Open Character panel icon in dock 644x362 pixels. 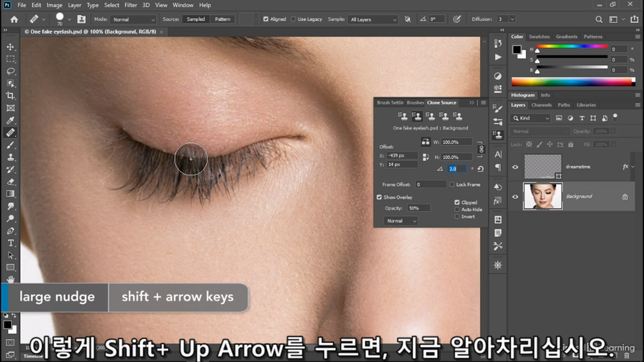tap(498, 154)
